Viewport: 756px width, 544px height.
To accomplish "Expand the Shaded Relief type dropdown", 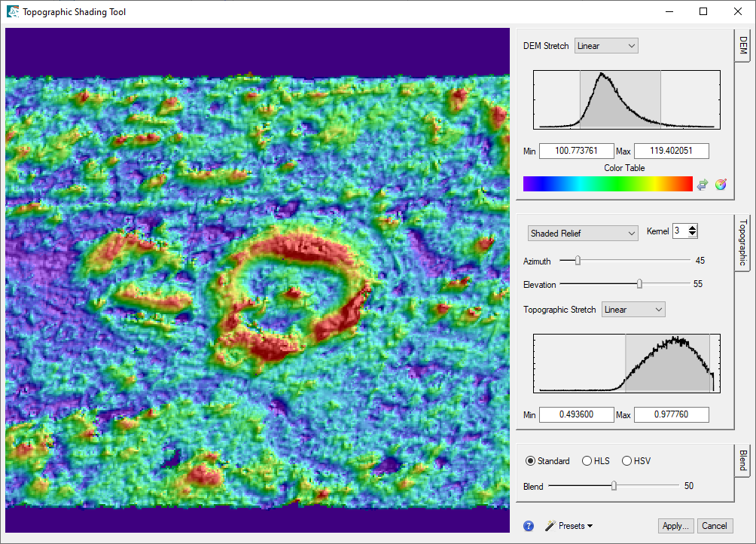I will (x=583, y=234).
